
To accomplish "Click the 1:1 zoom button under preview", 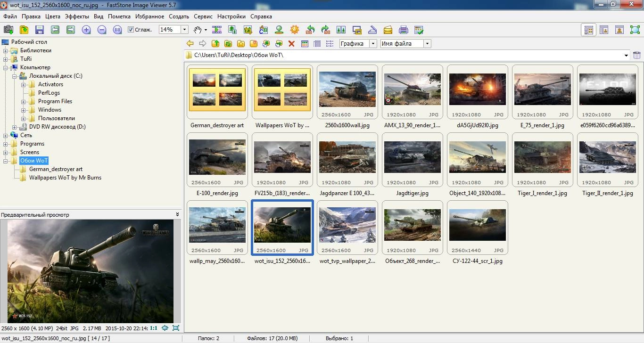I will [x=154, y=328].
